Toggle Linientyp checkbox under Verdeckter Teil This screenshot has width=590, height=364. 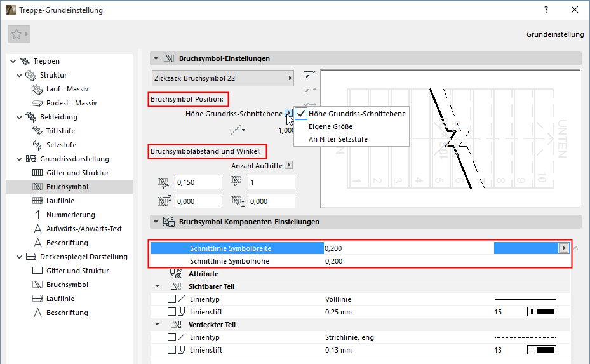171,337
